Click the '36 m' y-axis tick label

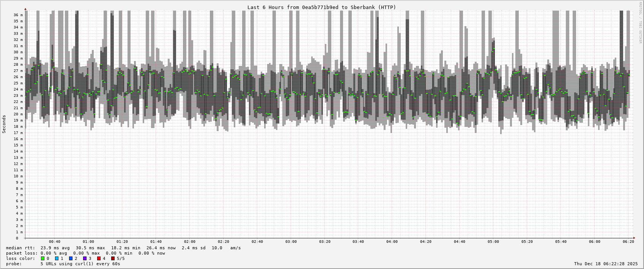[19, 15]
